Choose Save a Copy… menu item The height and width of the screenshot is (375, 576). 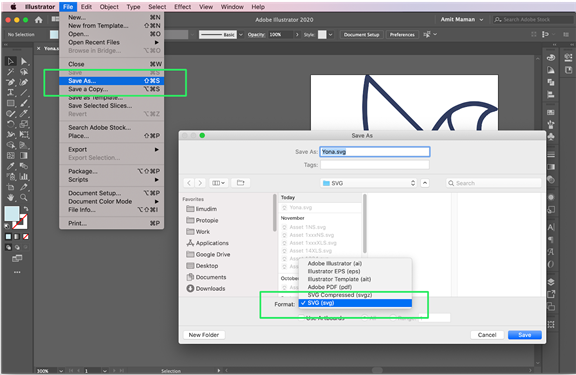112,89
